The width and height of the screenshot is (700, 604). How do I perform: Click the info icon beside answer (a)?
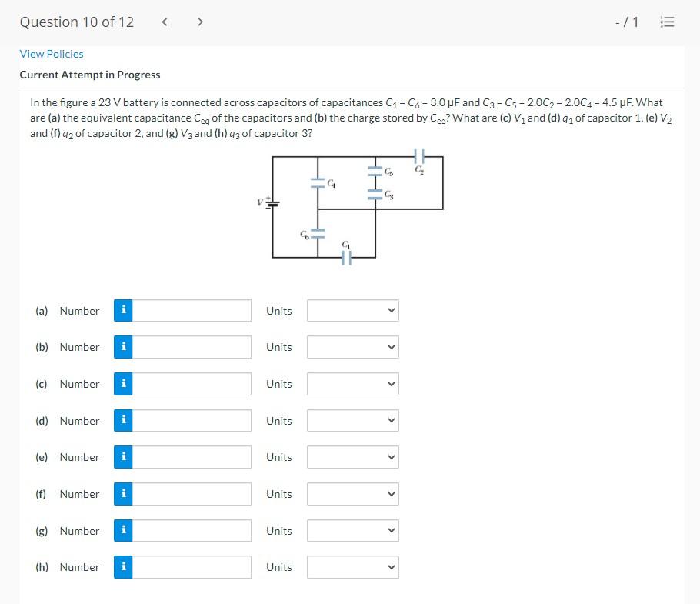pyautogui.click(x=123, y=311)
